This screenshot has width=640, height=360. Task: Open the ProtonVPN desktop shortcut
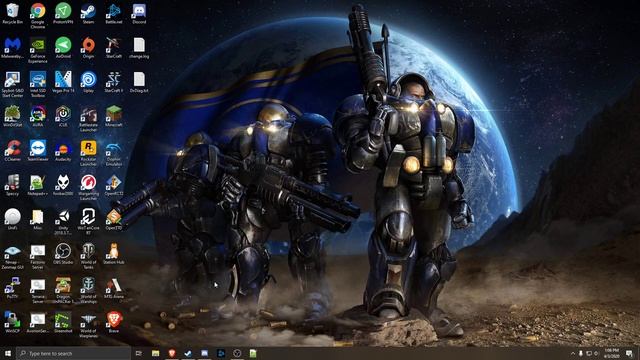[x=63, y=14]
